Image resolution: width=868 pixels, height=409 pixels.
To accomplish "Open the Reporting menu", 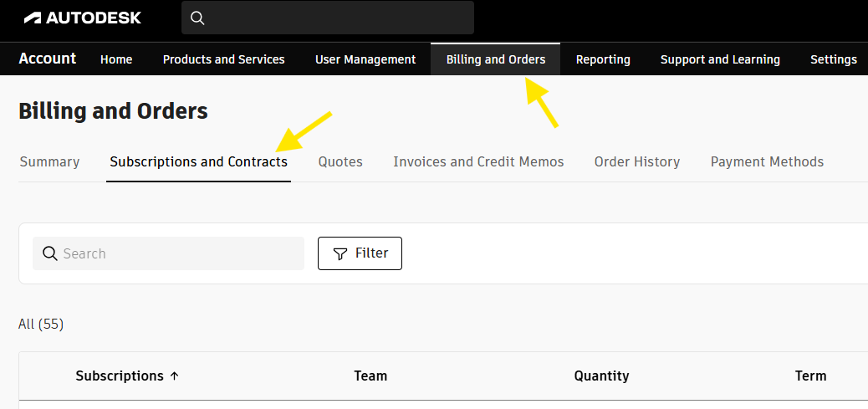I will (603, 59).
